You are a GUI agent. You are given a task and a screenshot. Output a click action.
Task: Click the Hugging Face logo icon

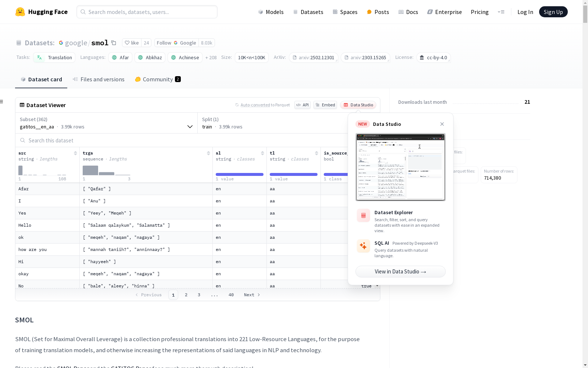(20, 12)
